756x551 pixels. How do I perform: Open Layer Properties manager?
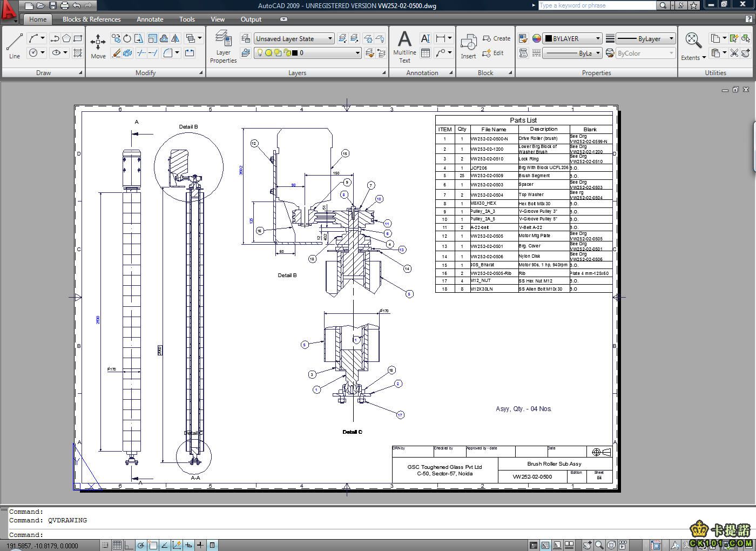click(223, 46)
